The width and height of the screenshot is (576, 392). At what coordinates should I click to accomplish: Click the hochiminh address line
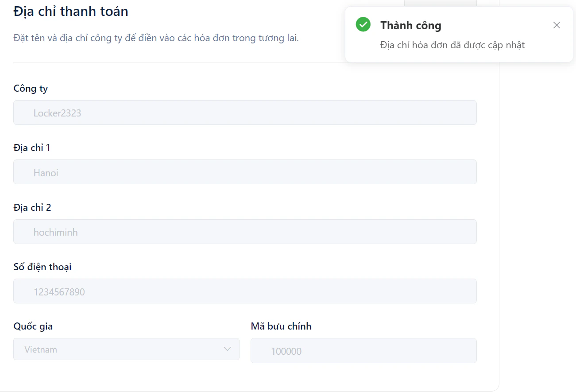pyautogui.click(x=56, y=232)
